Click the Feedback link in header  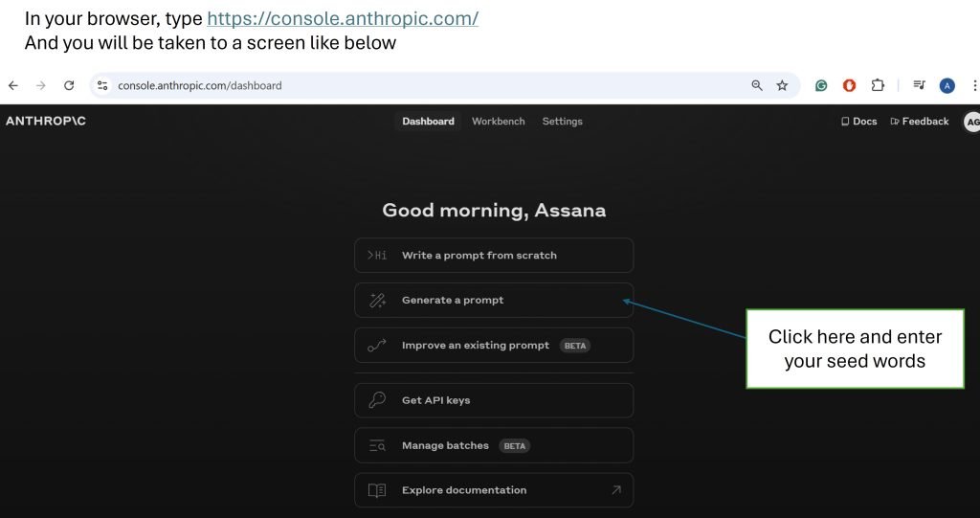coord(920,122)
